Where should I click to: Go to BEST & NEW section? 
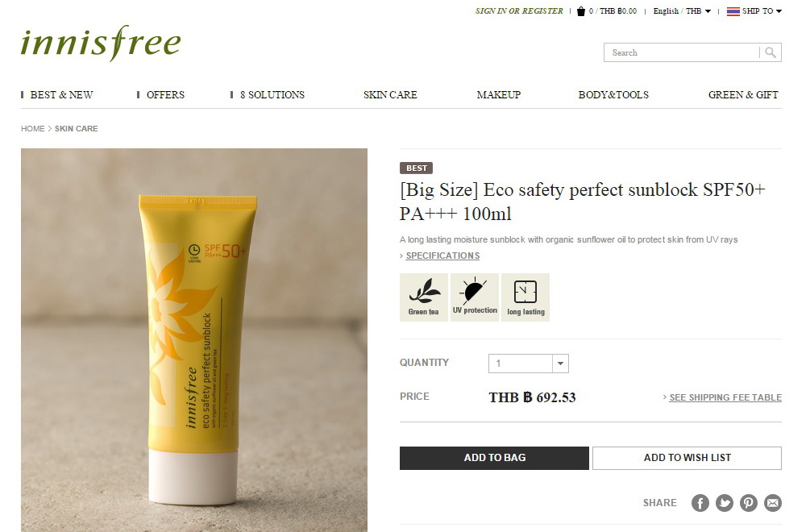point(61,94)
